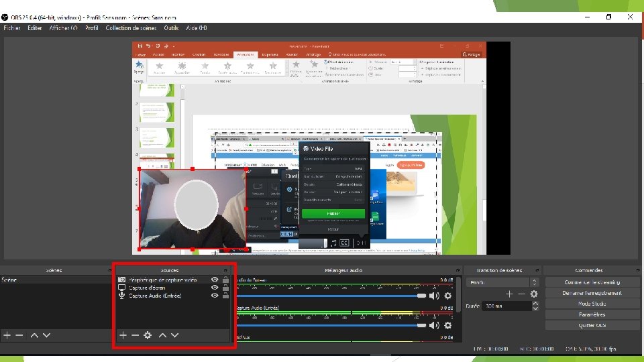Select the Capture Audio (Entrée) source row
This screenshot has width=644, height=362.
[173, 296]
